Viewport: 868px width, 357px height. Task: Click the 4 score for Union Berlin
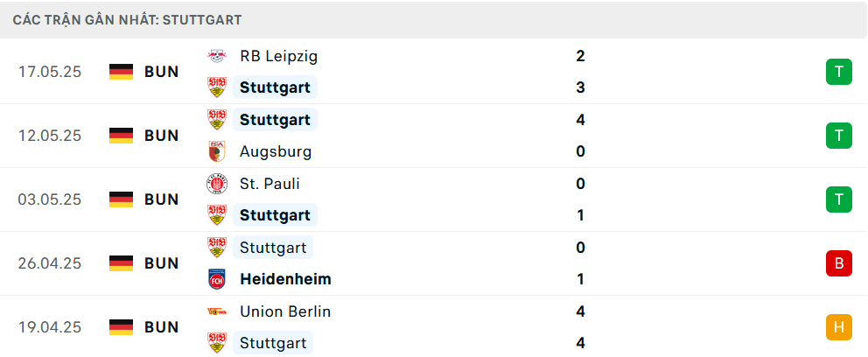pyautogui.click(x=580, y=311)
